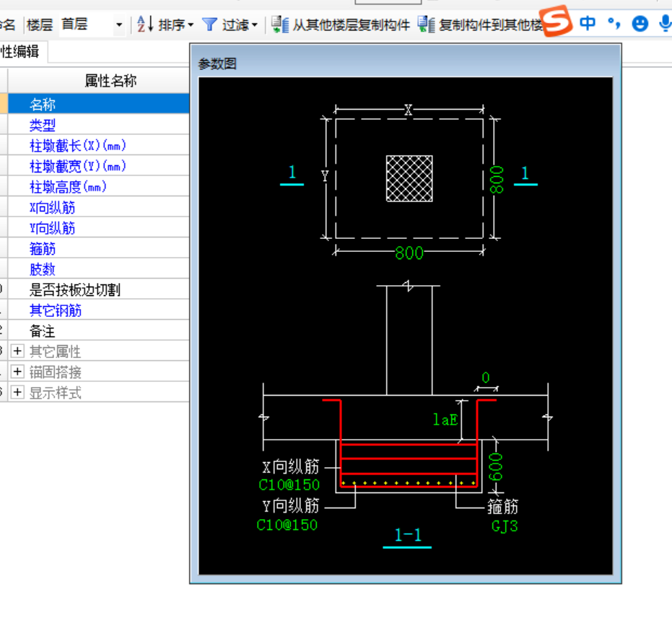Select the 其它钢筋 property row
The image size is (672, 623).
pos(99,310)
